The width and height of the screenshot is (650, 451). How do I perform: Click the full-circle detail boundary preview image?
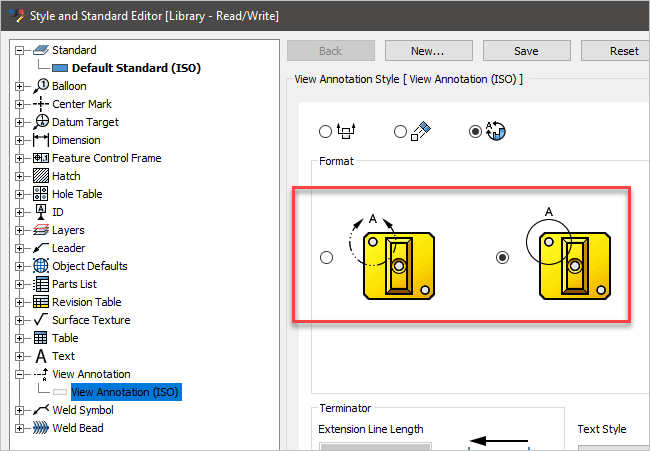click(x=568, y=254)
